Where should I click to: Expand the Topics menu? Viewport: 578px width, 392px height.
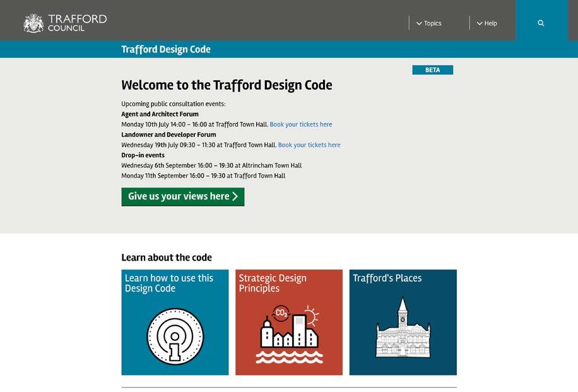coord(428,23)
